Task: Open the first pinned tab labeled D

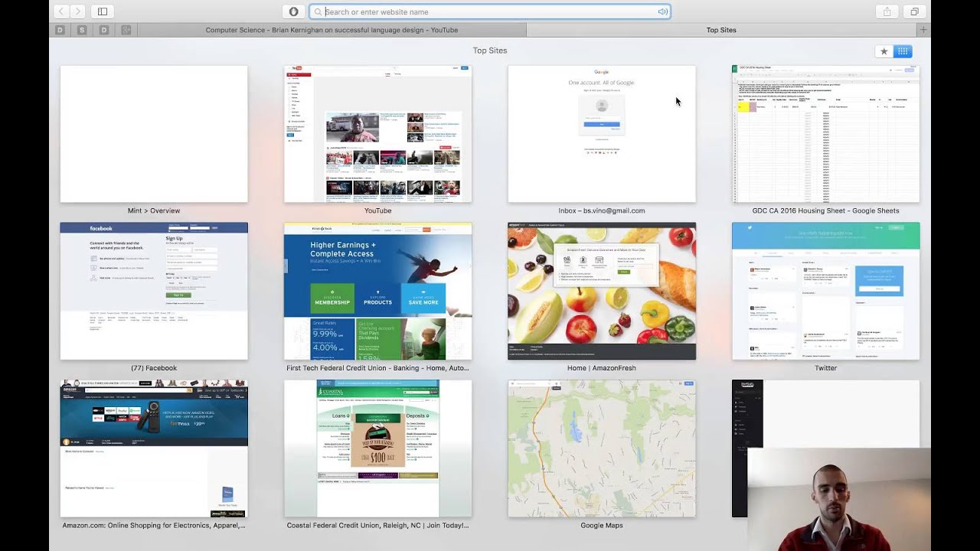Action: click(x=60, y=30)
